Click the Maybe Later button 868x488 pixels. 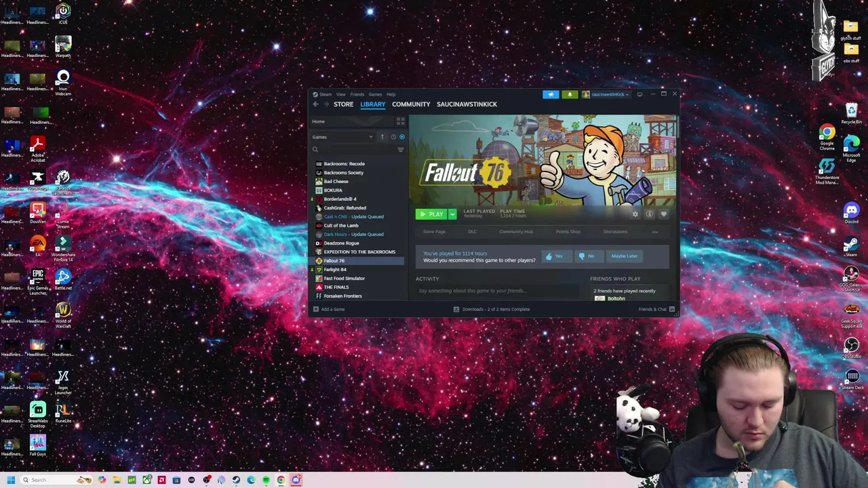click(624, 256)
